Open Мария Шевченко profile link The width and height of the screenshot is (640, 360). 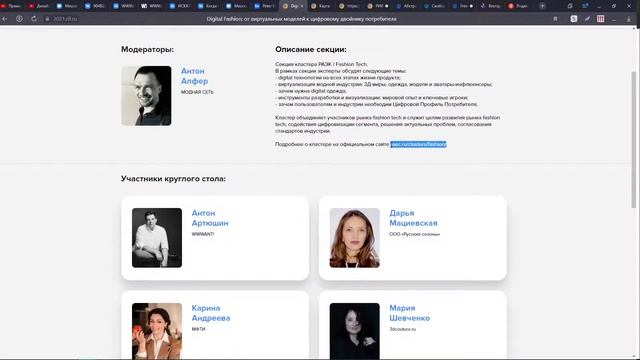(x=409, y=313)
